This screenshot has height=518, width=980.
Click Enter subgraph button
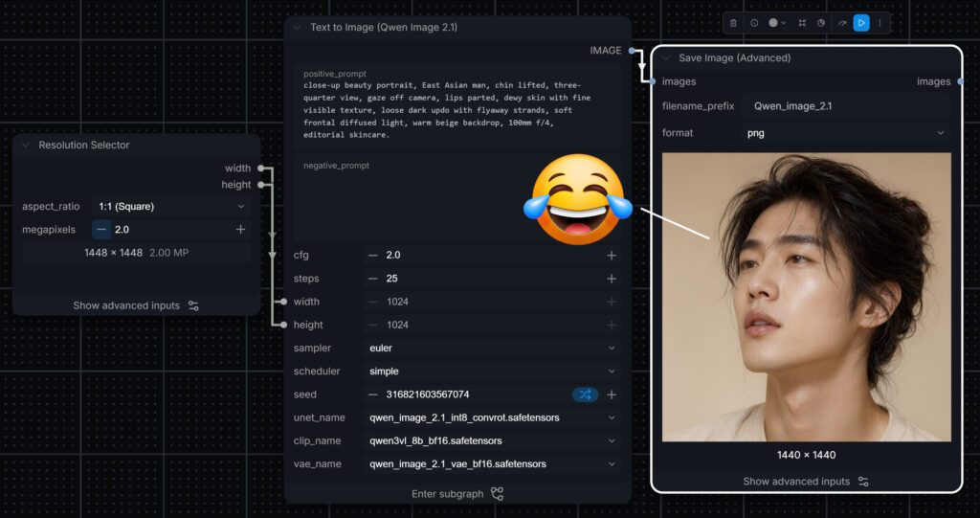tap(457, 494)
